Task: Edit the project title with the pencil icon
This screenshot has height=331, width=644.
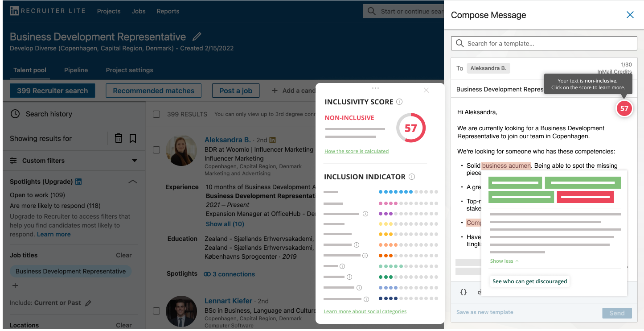Action: click(197, 37)
